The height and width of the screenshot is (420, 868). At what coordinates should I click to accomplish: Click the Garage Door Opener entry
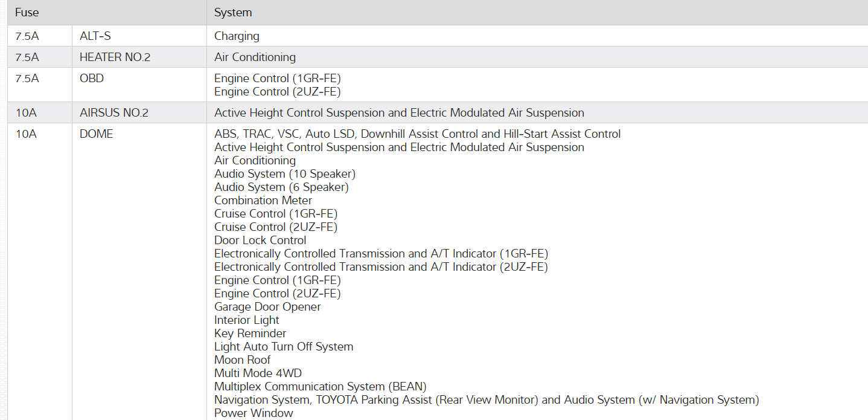pos(267,307)
